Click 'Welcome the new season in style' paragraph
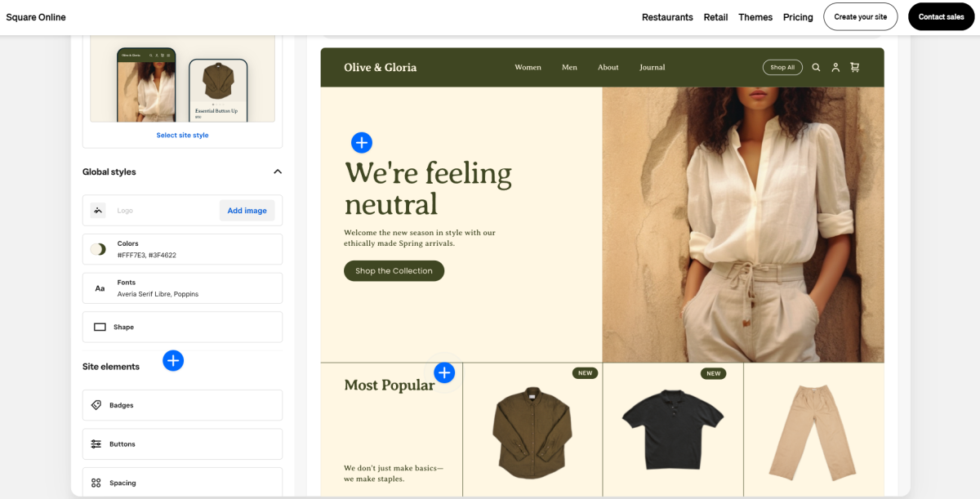This screenshot has width=980, height=499. tap(420, 238)
